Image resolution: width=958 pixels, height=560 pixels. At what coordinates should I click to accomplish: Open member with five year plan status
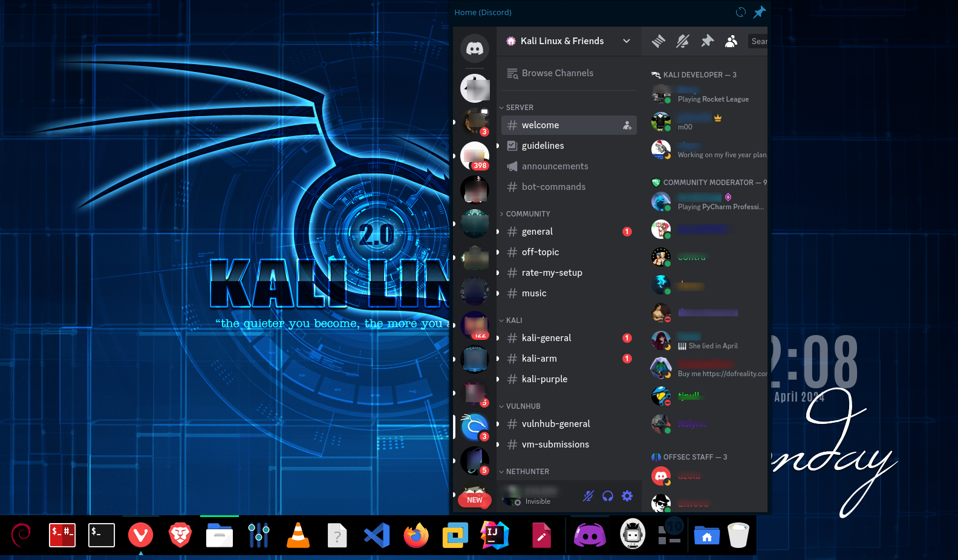706,150
